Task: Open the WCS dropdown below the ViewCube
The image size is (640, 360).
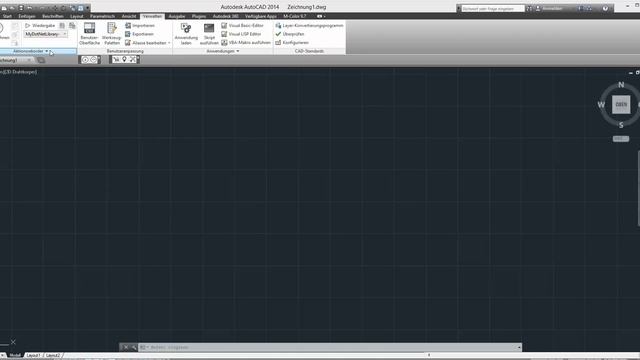Action: 621,139
